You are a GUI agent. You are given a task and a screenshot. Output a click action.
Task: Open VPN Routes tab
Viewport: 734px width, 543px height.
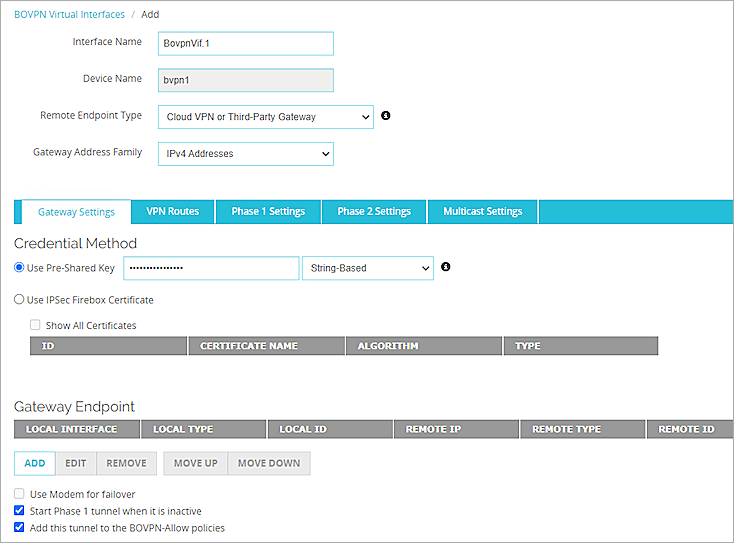tap(173, 212)
